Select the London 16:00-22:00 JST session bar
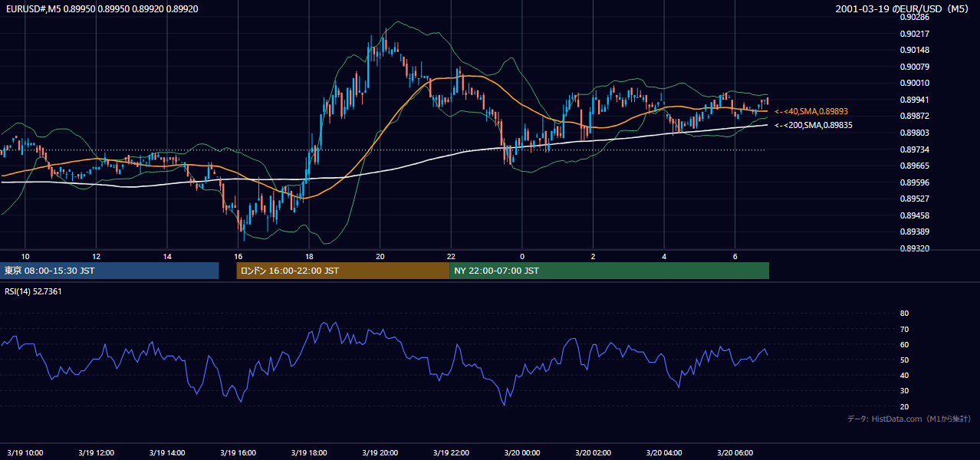This screenshot has height=460, width=980. (x=343, y=271)
